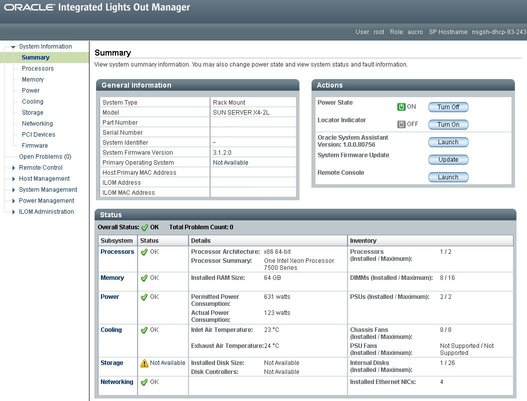Screen dimensions: 527x401
Task: Open the Power navigation item
Action: point(31,90)
